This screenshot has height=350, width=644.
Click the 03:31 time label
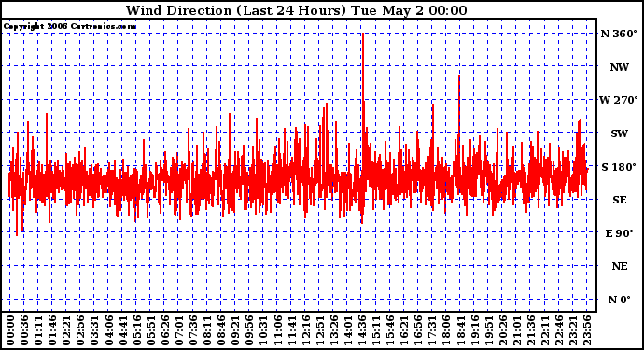point(94,330)
